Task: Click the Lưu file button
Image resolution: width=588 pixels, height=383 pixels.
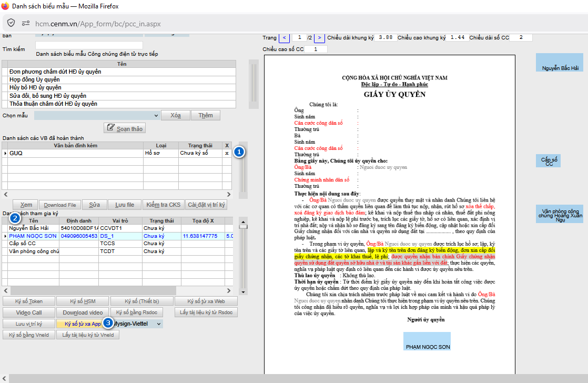Action: [125, 205]
